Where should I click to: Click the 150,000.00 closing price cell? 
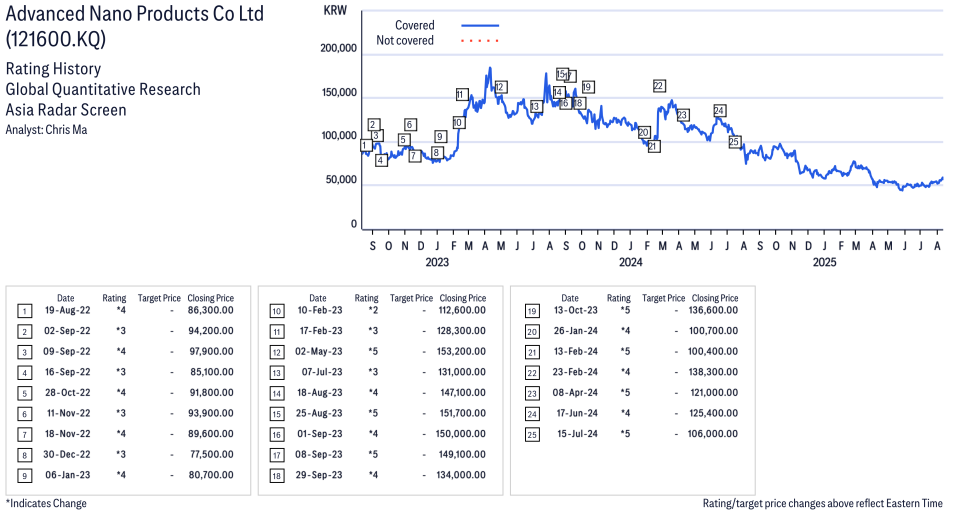coord(461,434)
